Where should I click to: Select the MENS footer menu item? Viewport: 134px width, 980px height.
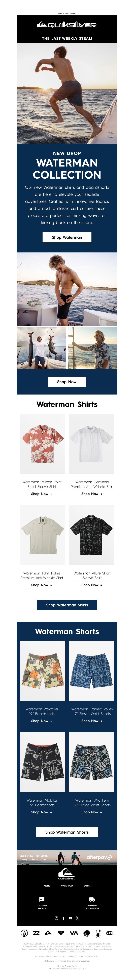point(47,886)
